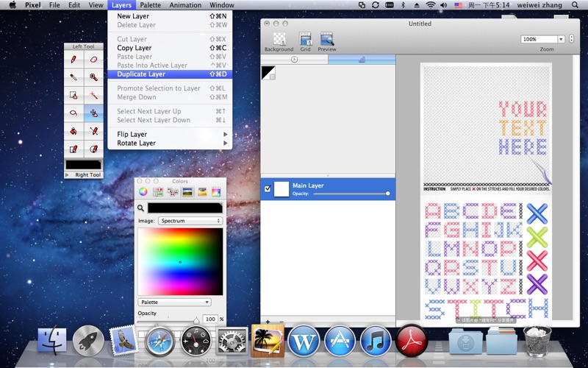Select Image Palettes mode in Colors panel

tap(187, 192)
